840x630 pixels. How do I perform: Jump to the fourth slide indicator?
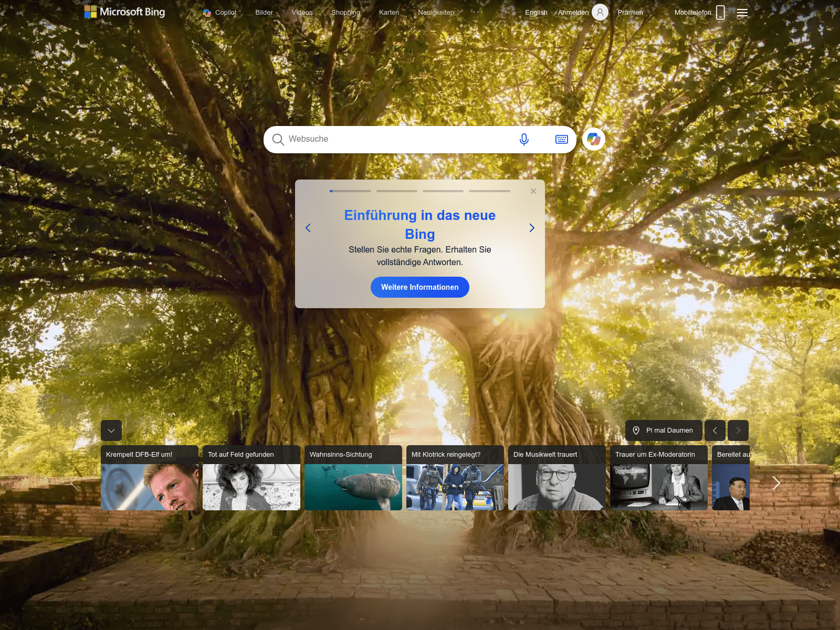pyautogui.click(x=489, y=191)
